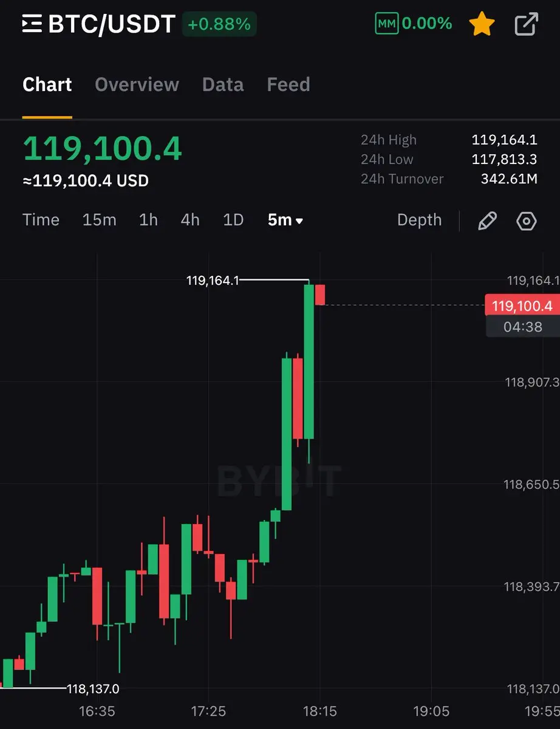Click the BTC/USDT pair title

click(112, 24)
